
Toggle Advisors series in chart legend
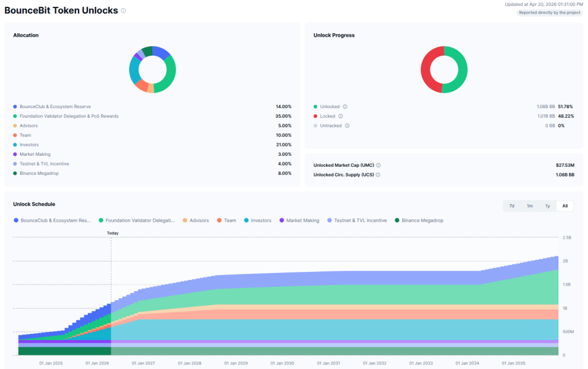196,221
